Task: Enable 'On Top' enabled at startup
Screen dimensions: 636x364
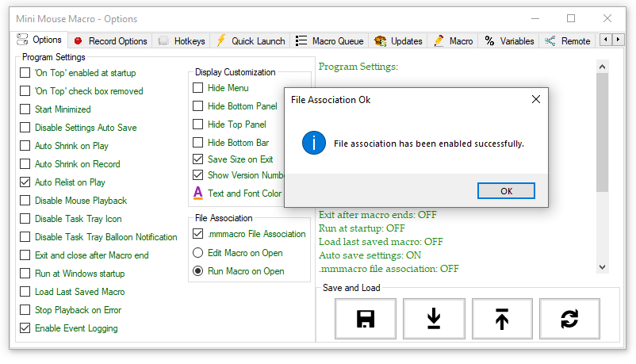Action: (x=25, y=73)
